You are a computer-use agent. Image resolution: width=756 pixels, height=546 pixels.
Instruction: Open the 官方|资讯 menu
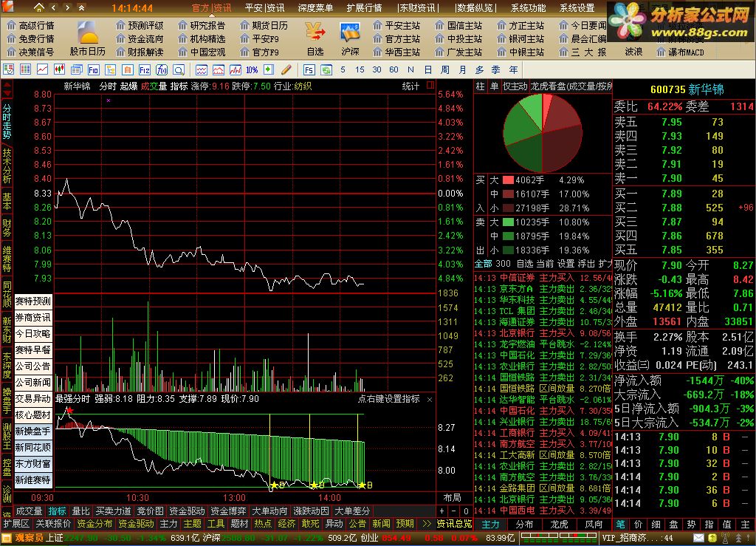[x=211, y=7]
